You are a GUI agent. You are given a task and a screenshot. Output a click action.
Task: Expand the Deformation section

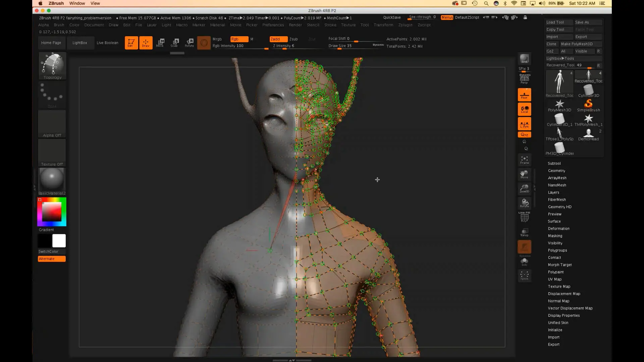coord(558,229)
